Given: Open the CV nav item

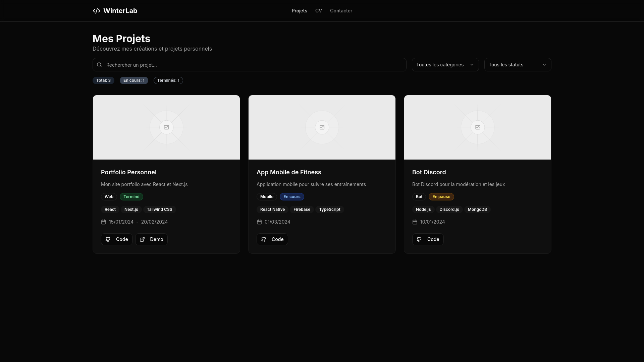Looking at the screenshot, I should (319, 11).
